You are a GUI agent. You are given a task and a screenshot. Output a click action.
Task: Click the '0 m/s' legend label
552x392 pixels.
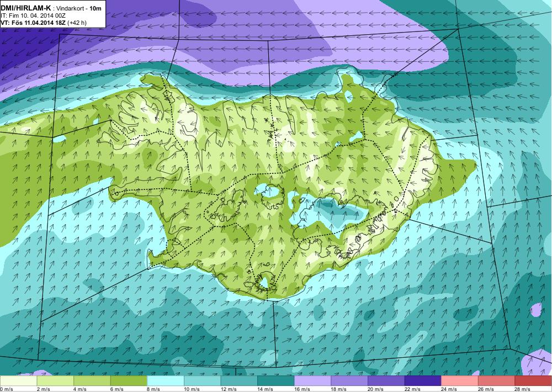[x=6, y=389]
